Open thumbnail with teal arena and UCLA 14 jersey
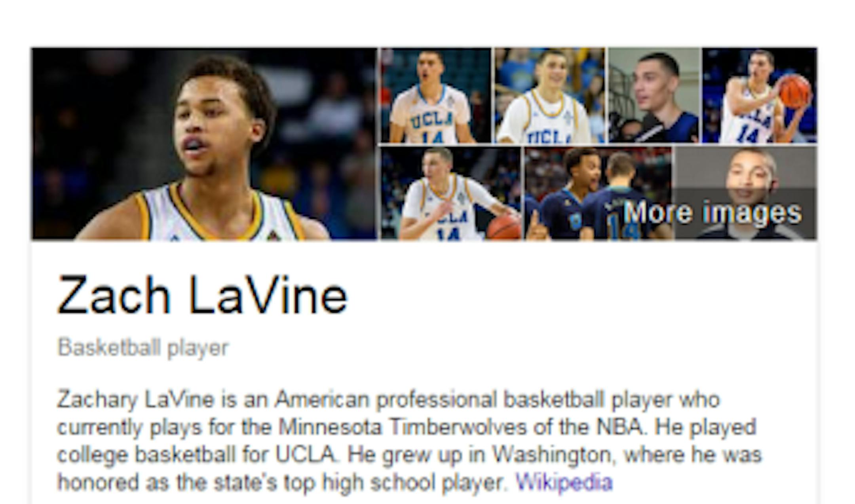The width and height of the screenshot is (855, 504). [436, 95]
